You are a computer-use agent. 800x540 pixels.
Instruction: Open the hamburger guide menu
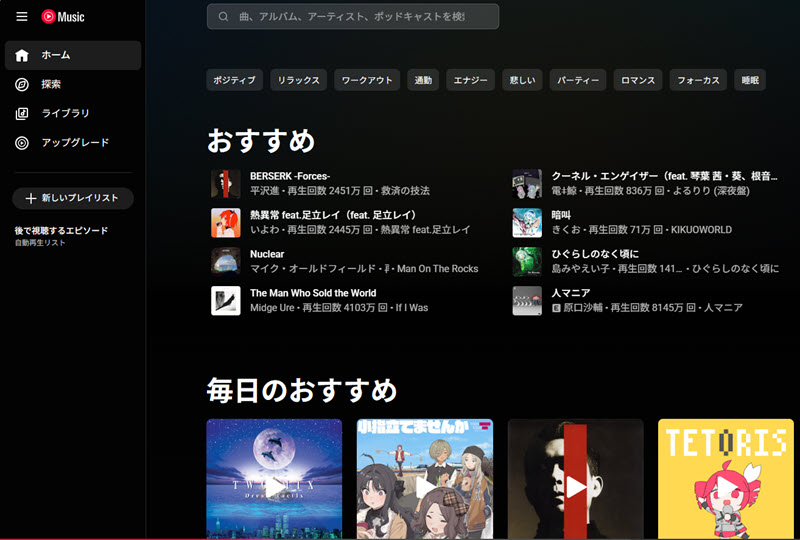[x=21, y=17]
